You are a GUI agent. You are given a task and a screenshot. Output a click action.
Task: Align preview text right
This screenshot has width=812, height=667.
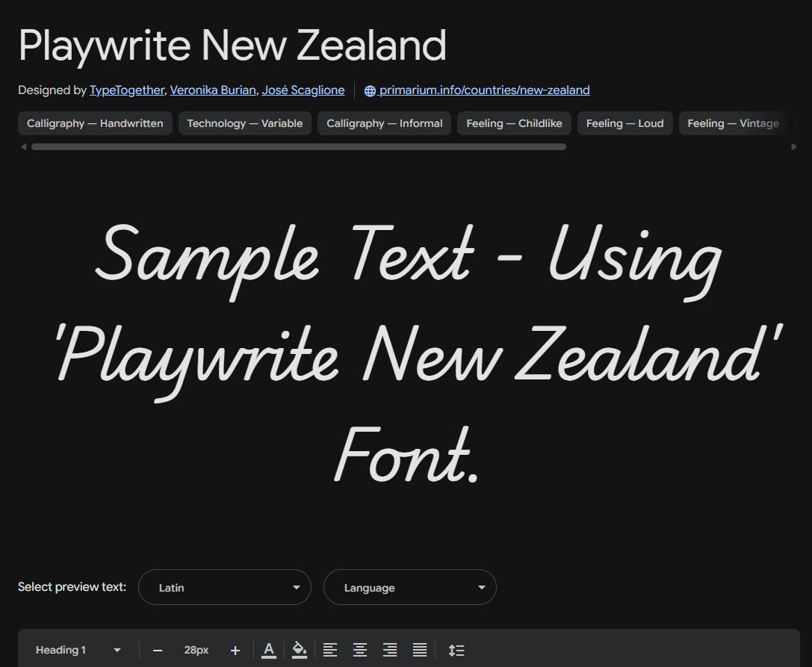coord(390,650)
